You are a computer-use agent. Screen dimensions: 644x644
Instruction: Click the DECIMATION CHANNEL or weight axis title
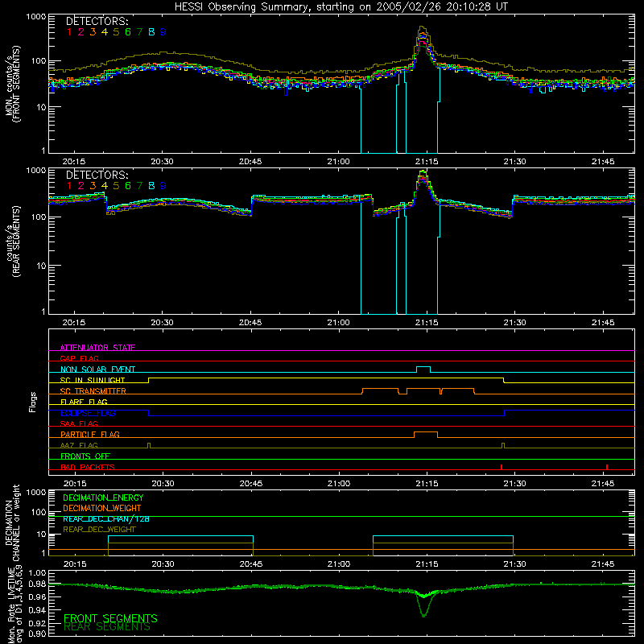point(12,522)
